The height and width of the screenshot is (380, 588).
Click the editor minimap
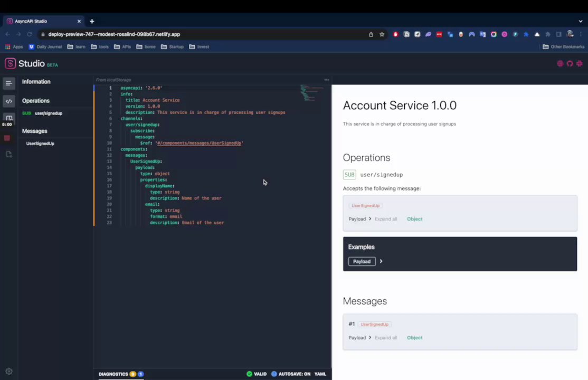tap(311, 93)
